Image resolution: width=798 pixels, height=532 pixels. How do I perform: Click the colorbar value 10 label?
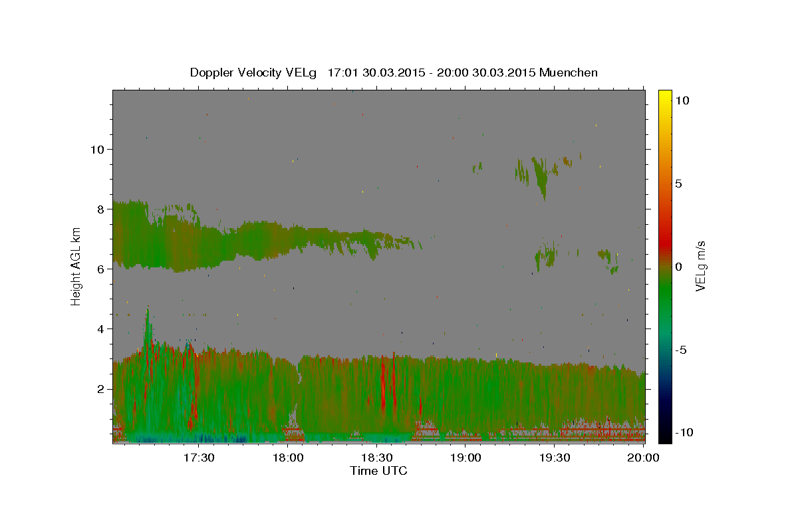tap(682, 100)
